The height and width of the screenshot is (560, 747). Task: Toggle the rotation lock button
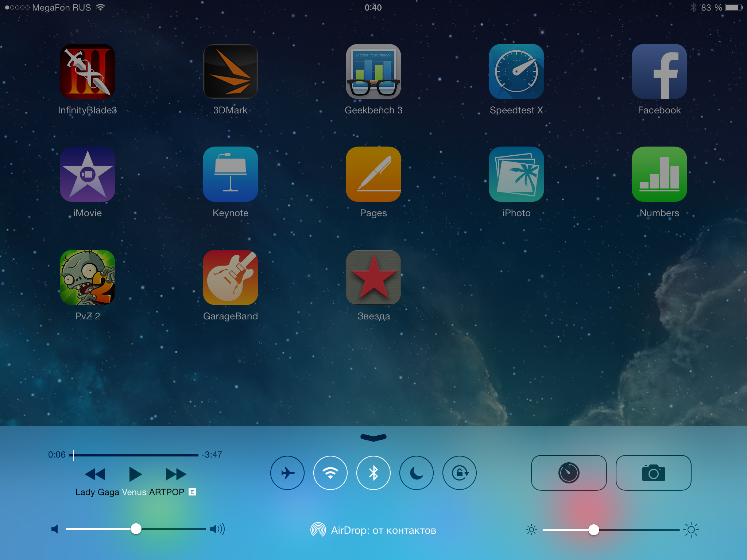click(x=460, y=473)
